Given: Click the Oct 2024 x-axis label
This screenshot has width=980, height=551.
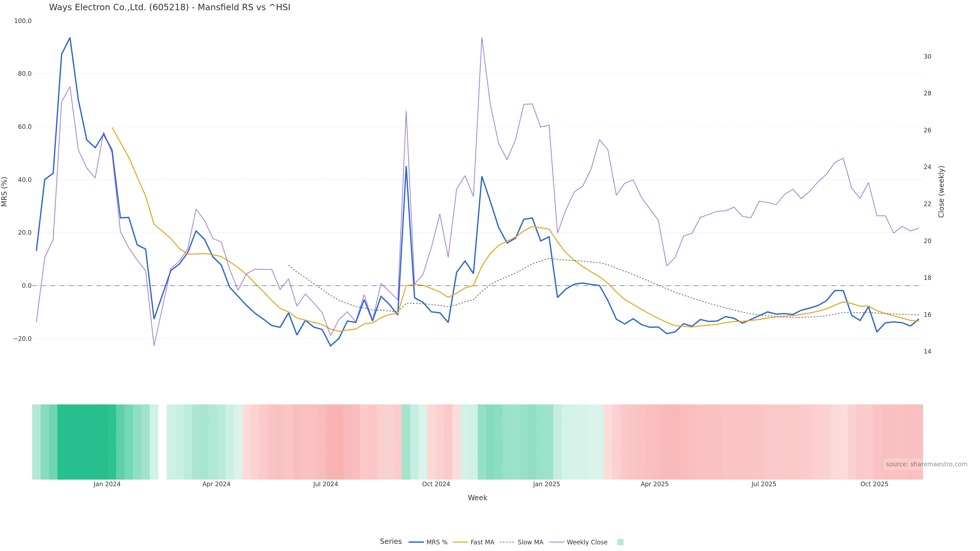Looking at the screenshot, I should tap(436, 484).
